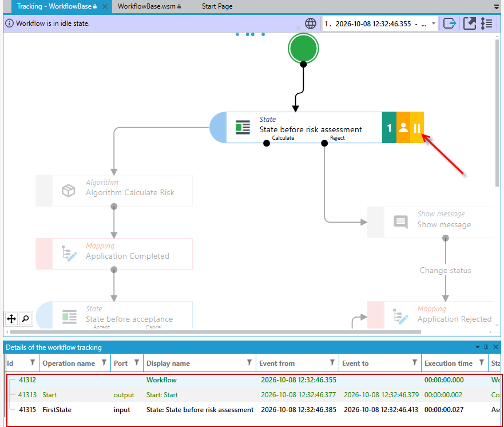504x427 pixels.
Task: Click the Reject output port dot
Action: pos(324,143)
